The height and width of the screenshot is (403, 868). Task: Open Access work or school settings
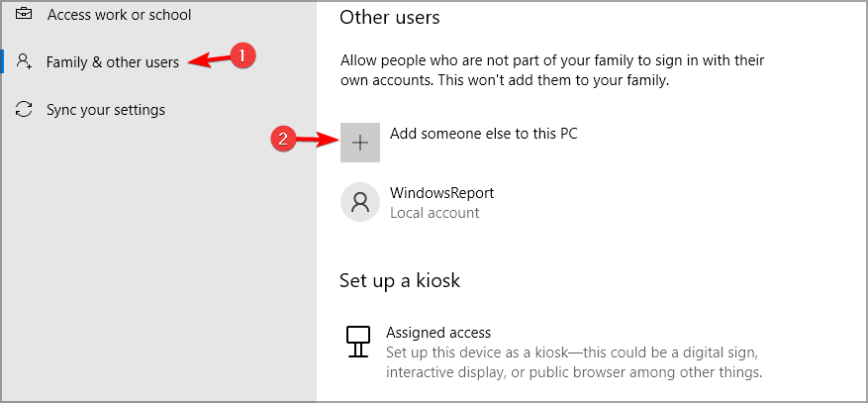pyautogui.click(x=119, y=15)
